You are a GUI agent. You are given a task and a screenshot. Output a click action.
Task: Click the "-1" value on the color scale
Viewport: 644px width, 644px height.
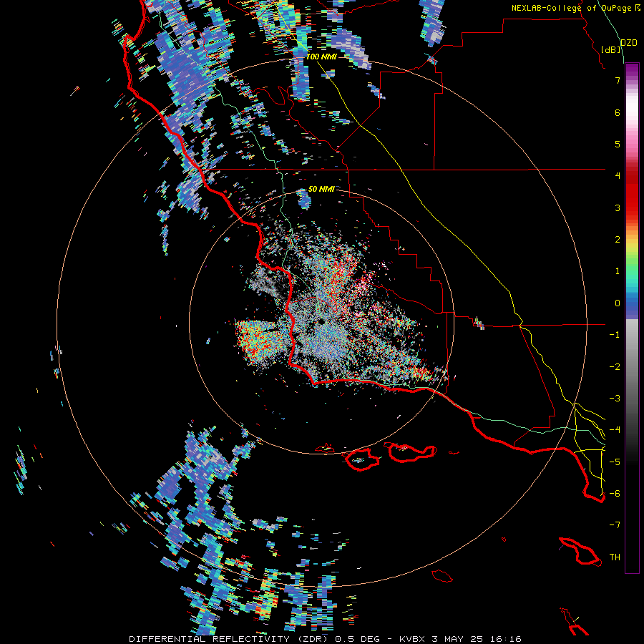[x=615, y=335]
